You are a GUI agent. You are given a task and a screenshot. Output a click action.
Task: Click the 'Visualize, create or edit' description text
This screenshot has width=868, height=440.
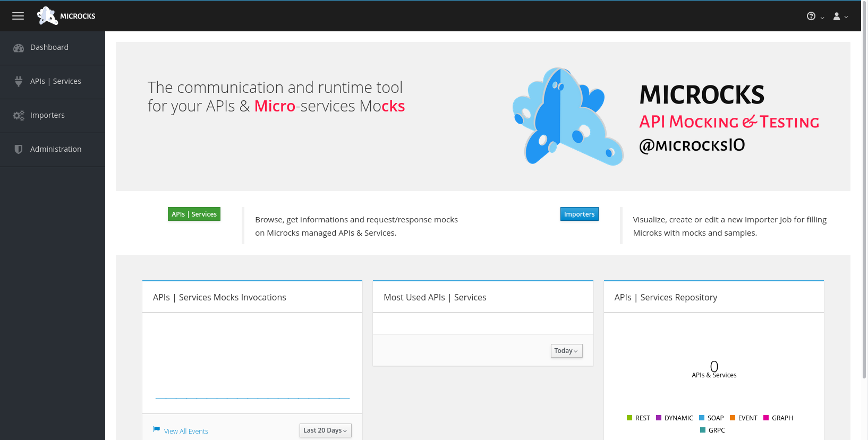pyautogui.click(x=730, y=226)
